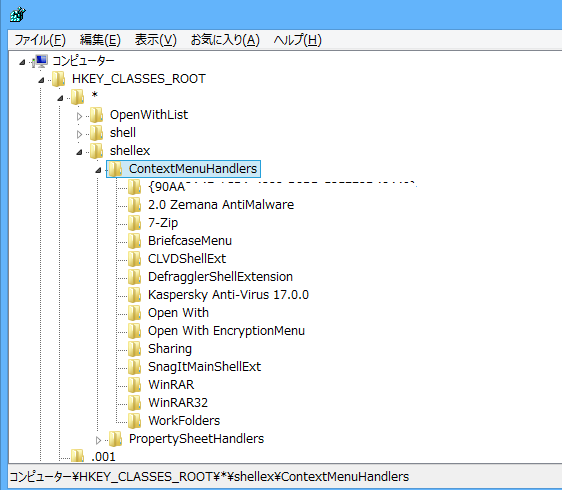Collapse the HKEY_CLASSES_ROOT node
Viewport: 562px width, 490px height.
41,80
